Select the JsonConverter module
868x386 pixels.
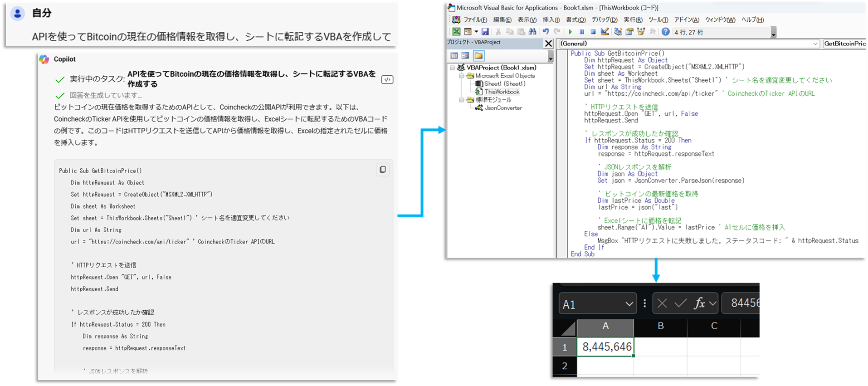click(503, 108)
